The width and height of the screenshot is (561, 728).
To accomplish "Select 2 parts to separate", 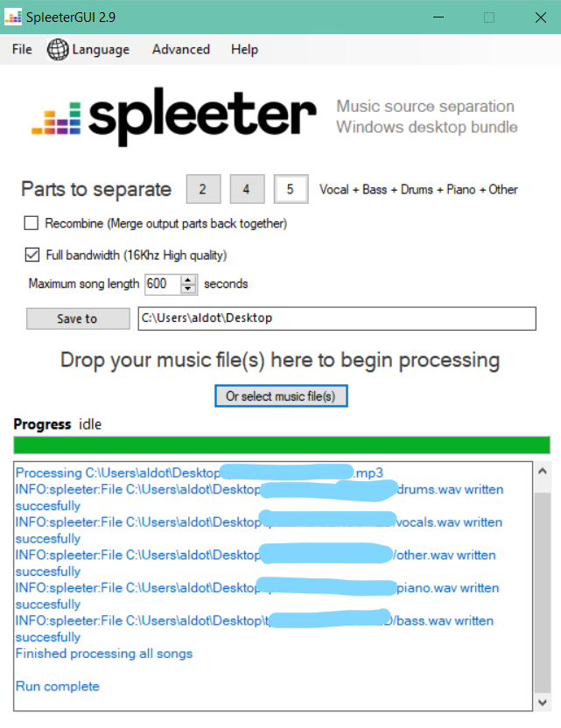I will pyautogui.click(x=203, y=189).
